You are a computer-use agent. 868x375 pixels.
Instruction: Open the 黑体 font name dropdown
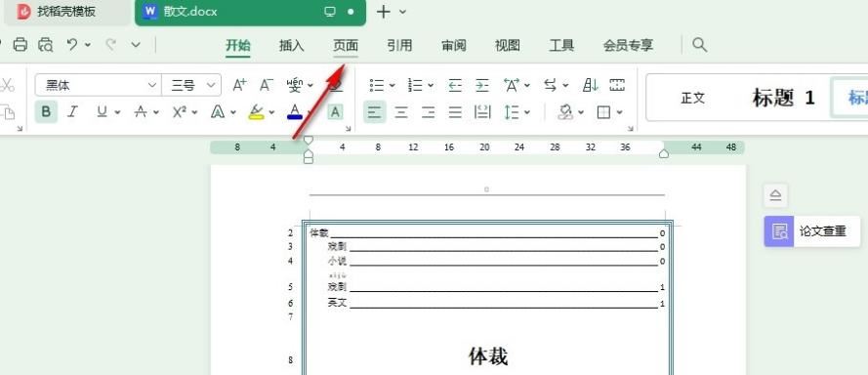(98, 85)
